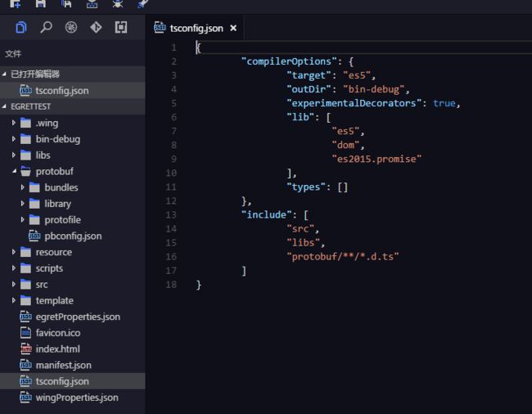Viewport: 532px width, 414px height.
Task: Click the "es2015.promise" string on line 9
Action: coord(376,159)
